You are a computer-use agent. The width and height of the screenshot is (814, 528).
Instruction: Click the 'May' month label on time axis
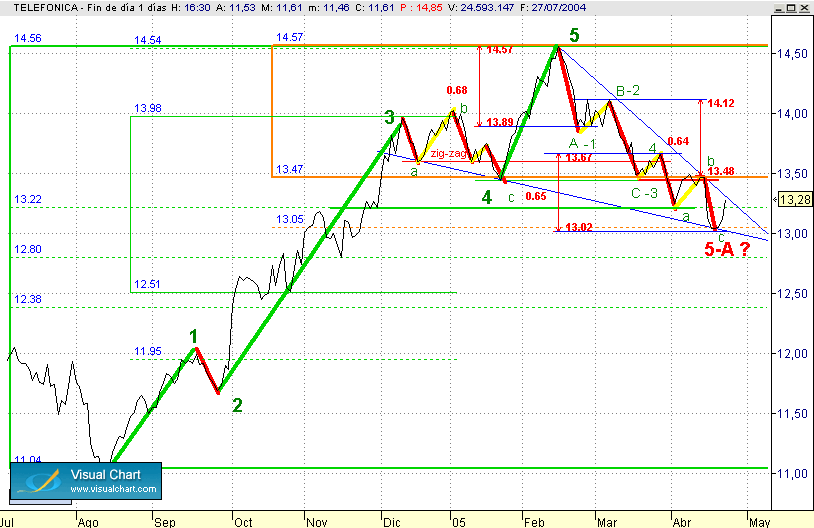tap(759, 522)
